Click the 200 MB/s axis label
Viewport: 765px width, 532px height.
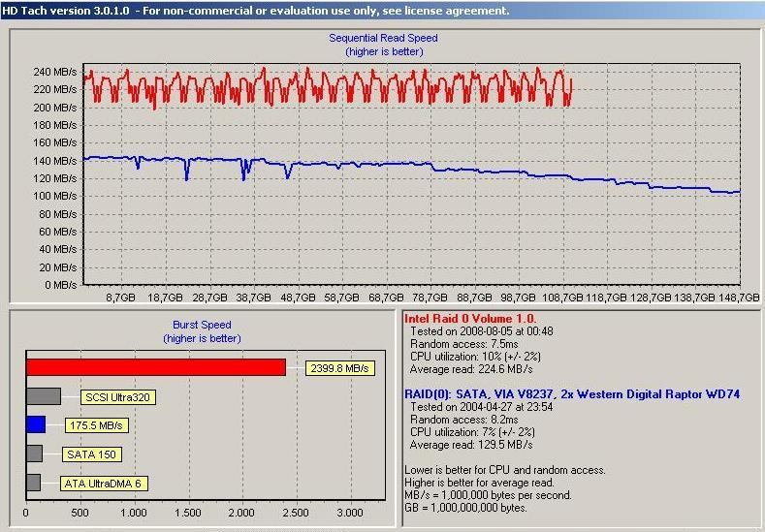(54, 108)
